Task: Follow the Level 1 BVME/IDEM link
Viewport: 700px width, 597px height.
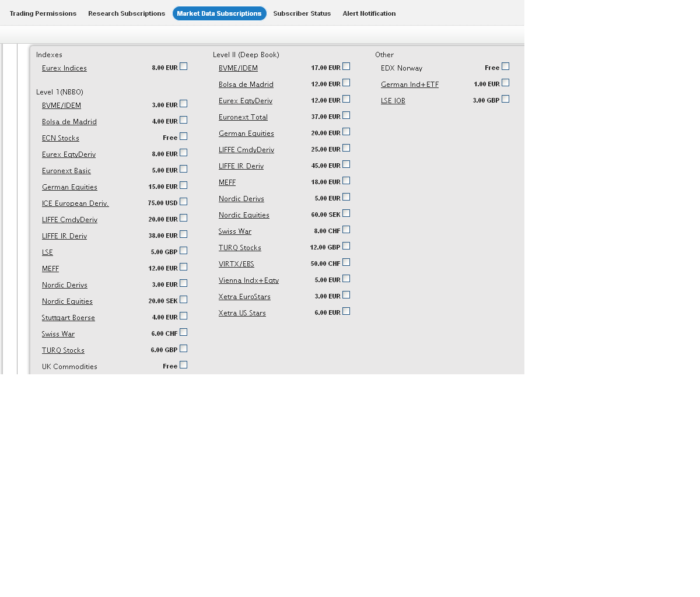Action: (x=61, y=106)
